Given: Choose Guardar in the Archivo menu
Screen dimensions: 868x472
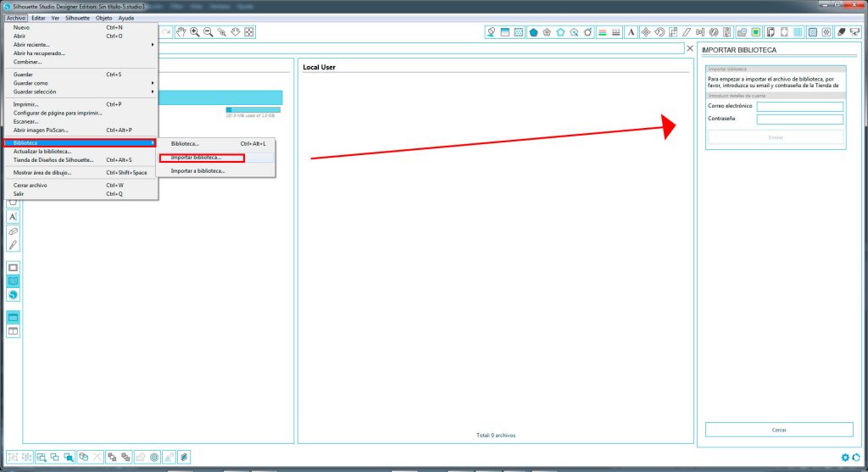Looking at the screenshot, I should click(81, 75).
